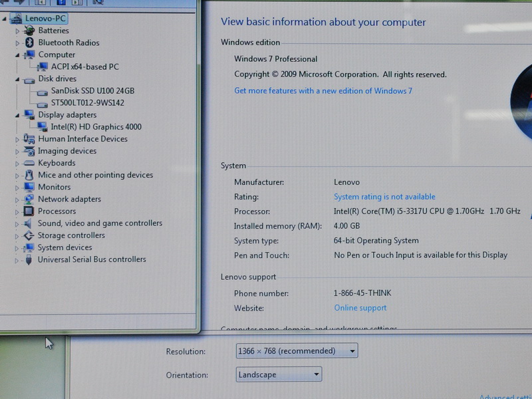Click the Windows 7 Professional text
Viewport: 532px width, 399px height.
click(x=275, y=59)
